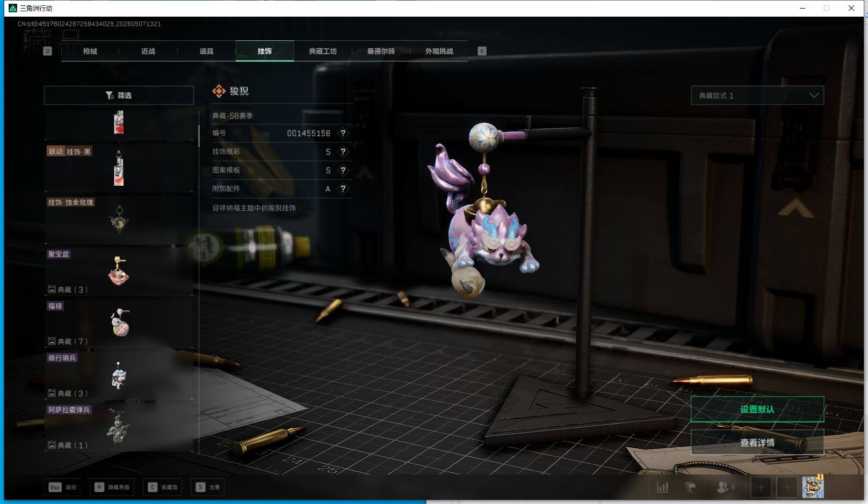Click the 典藏 (1) label under 阿萨拉霰弹兵
868x504 pixels.
[x=68, y=445]
